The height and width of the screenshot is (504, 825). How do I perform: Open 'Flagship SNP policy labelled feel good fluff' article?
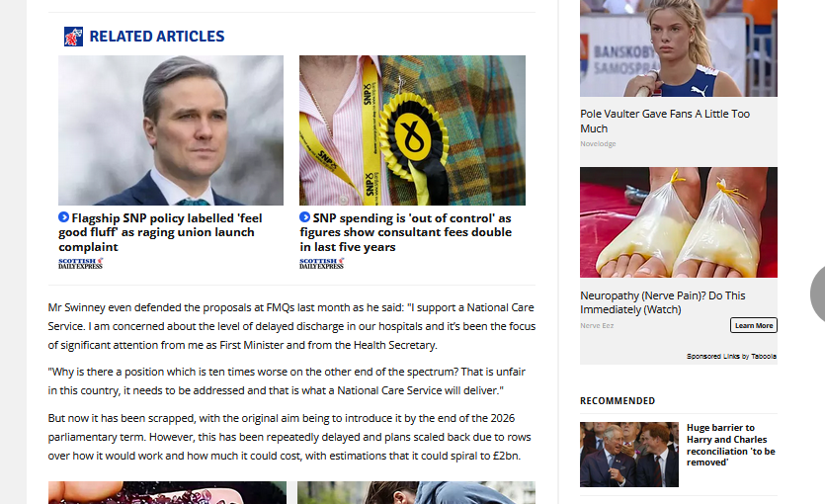click(x=162, y=232)
